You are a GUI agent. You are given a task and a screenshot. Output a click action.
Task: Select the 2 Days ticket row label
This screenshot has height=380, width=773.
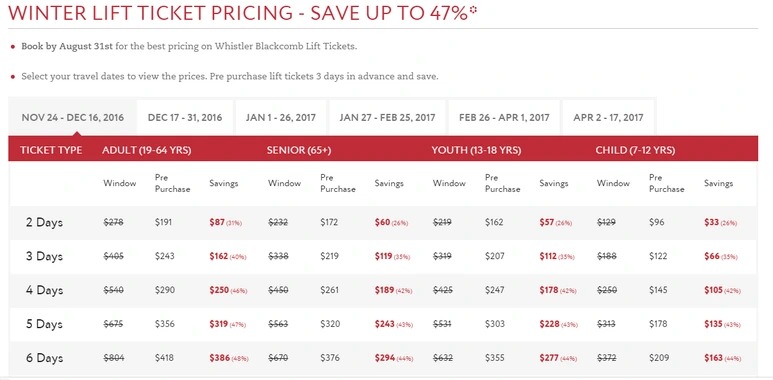tap(44, 223)
